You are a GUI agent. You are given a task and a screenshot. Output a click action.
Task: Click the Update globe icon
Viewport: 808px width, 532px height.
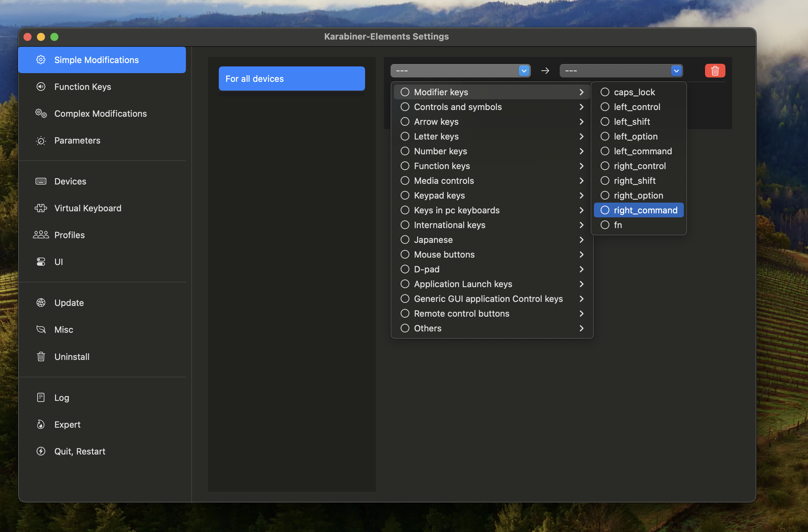tap(41, 303)
